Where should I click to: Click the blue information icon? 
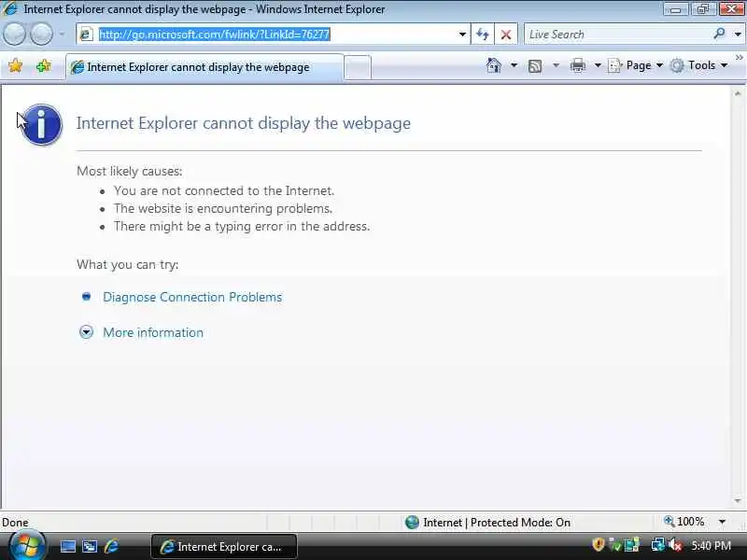(42, 124)
